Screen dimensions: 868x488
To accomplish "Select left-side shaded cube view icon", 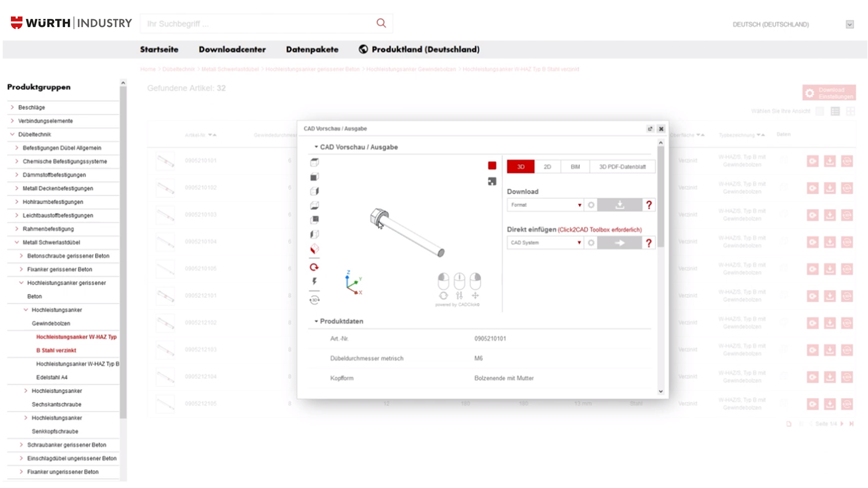I will (315, 235).
